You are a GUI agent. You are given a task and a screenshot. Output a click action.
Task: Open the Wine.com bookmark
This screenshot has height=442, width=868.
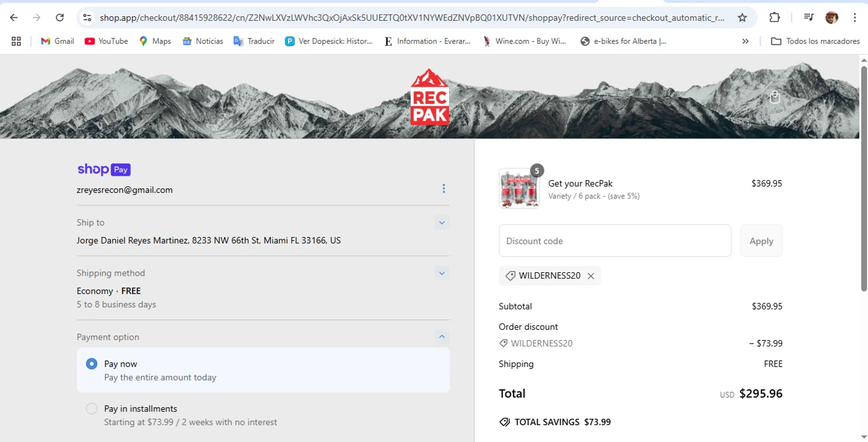click(524, 41)
